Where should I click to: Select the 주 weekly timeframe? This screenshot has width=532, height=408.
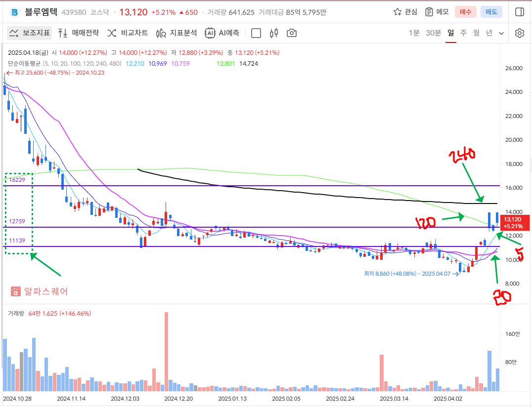463,33
